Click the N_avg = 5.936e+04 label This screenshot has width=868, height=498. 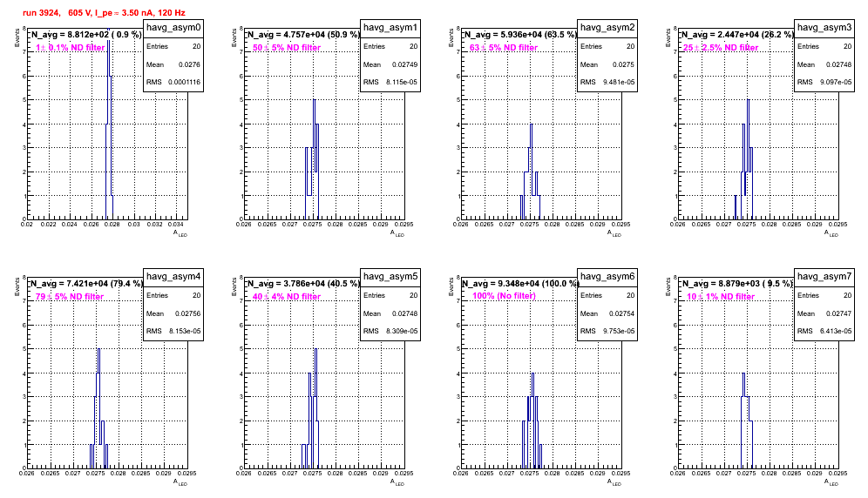coord(519,34)
